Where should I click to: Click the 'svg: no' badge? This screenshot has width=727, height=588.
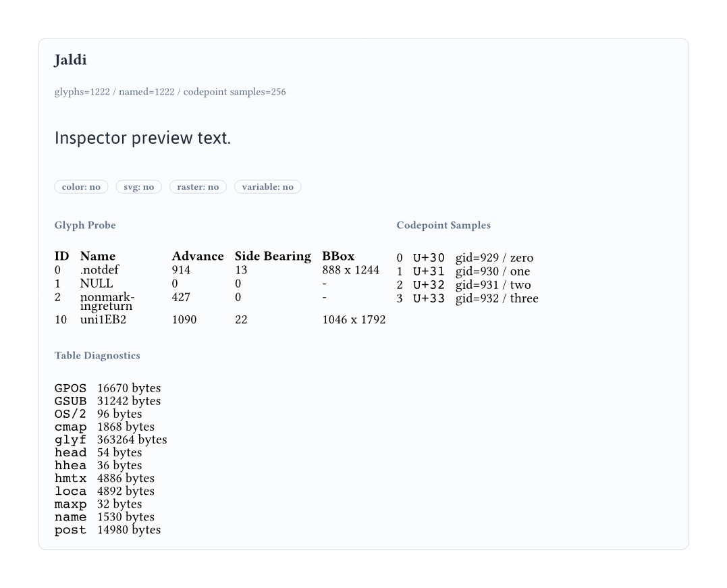click(x=138, y=187)
